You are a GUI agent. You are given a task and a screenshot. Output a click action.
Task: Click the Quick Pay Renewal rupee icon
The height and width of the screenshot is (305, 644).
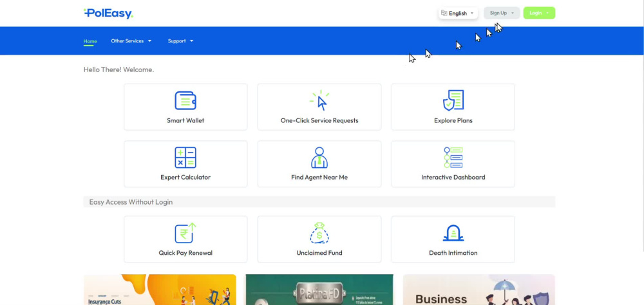pyautogui.click(x=185, y=233)
